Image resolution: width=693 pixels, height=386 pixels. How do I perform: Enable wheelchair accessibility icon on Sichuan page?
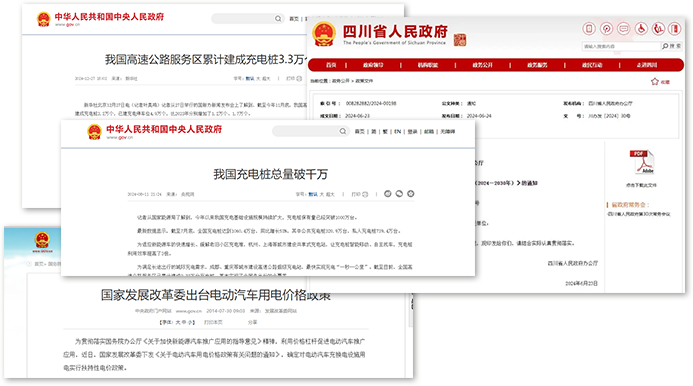pyautogui.click(x=641, y=29)
